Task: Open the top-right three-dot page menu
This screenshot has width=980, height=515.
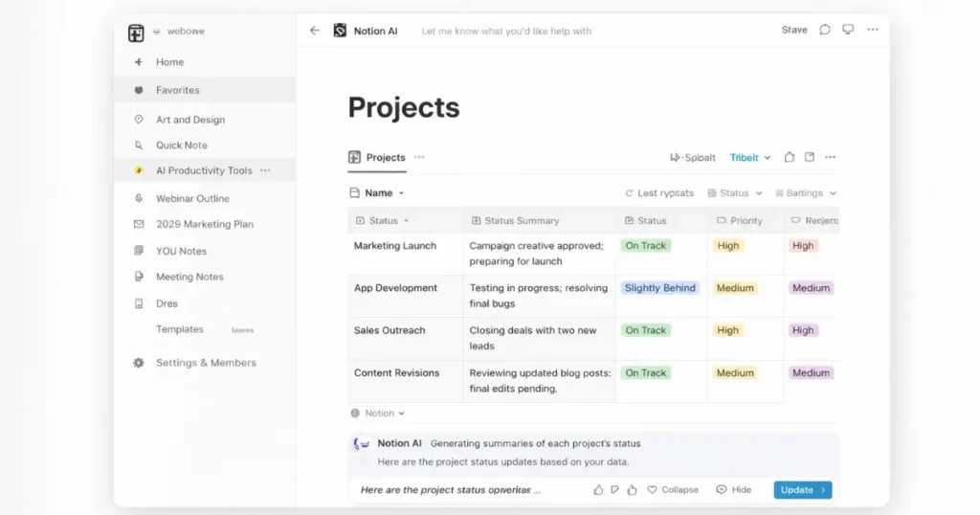Action: (x=873, y=30)
